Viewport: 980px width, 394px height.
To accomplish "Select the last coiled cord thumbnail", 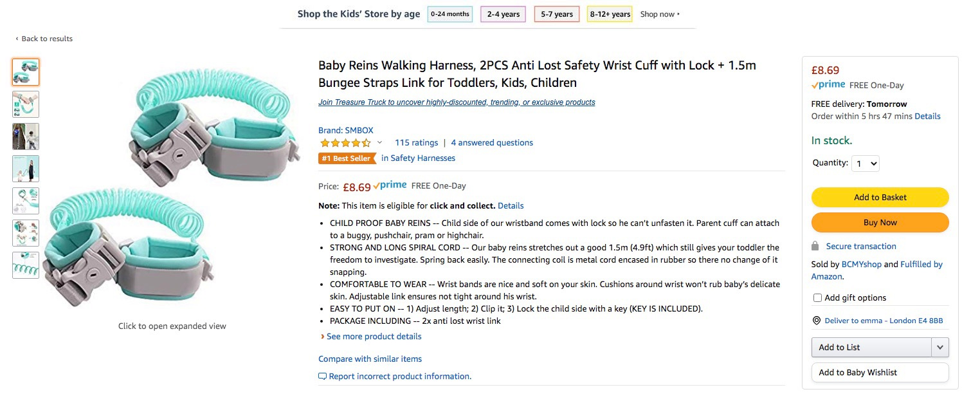I will click(26, 265).
